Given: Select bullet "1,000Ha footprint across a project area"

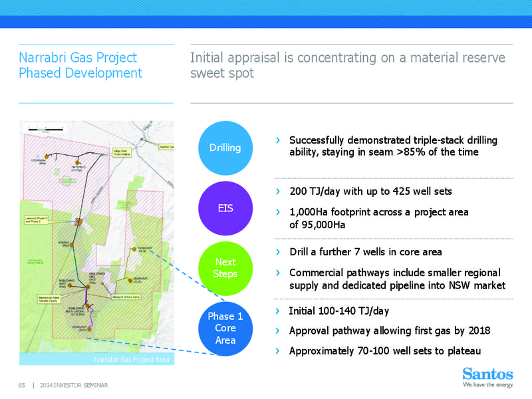Looking at the screenshot, I should [378, 212].
